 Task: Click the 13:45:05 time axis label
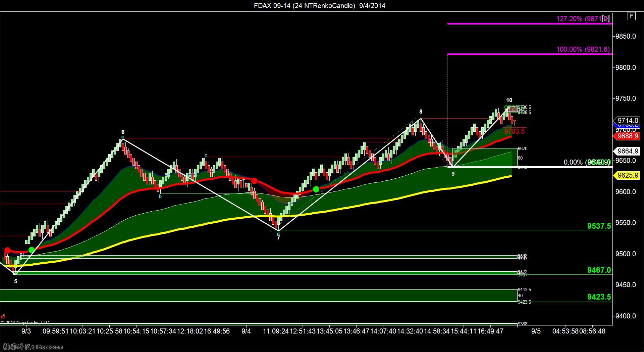click(x=329, y=331)
